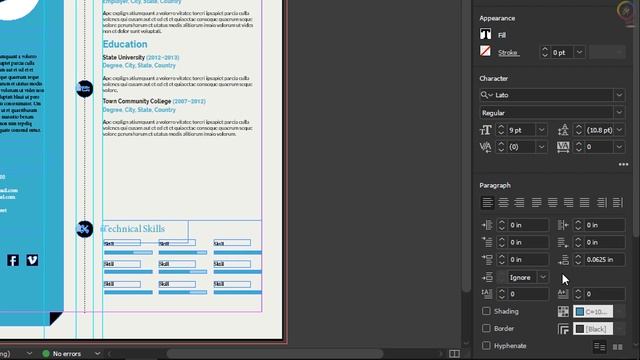Click the first line left indent icon
This screenshot has height=360, width=640.
click(487, 242)
